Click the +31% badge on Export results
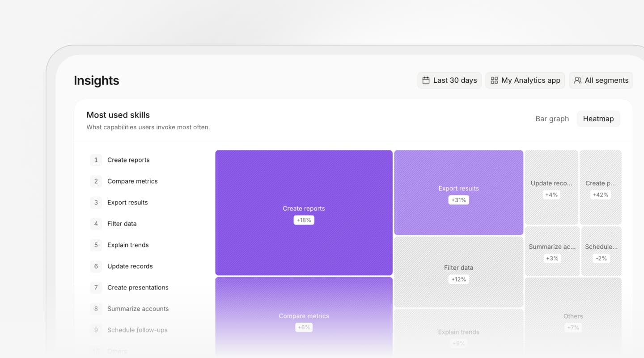This screenshot has width=644, height=358. pyautogui.click(x=458, y=200)
